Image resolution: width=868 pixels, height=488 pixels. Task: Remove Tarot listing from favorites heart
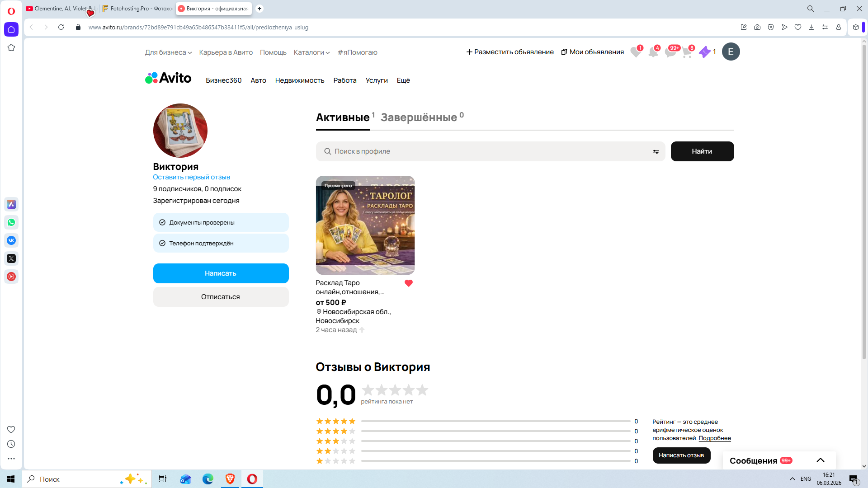coord(408,283)
